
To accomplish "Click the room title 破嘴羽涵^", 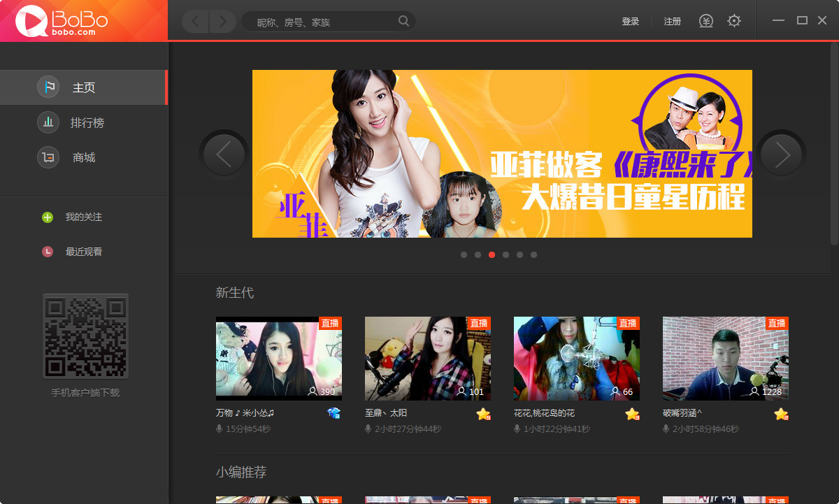I will click(x=682, y=413).
